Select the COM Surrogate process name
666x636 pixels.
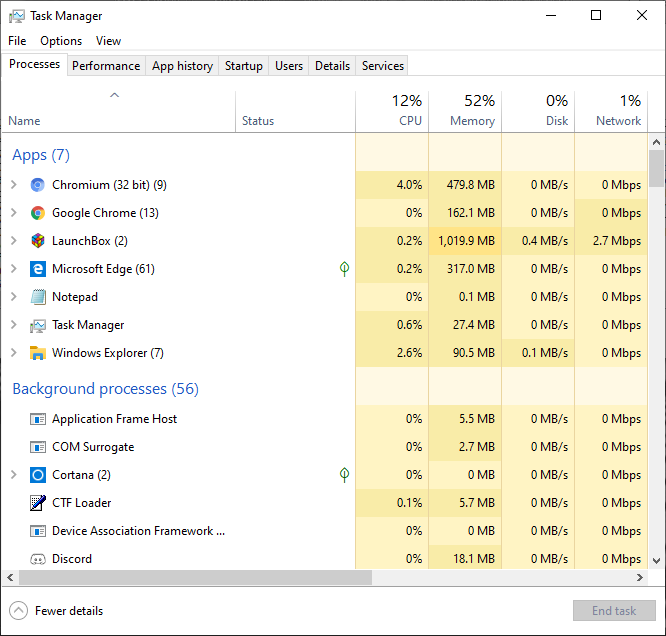coord(93,447)
